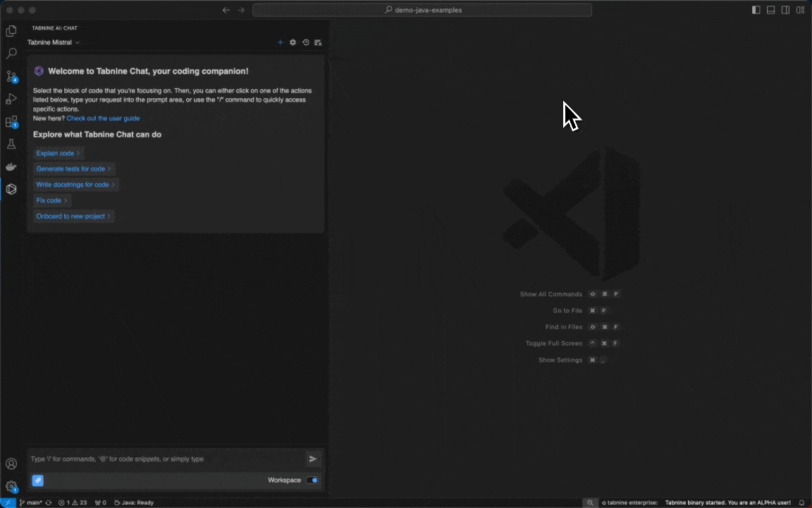This screenshot has width=812, height=508.
Task: Open the Testing flask view
Action: (x=11, y=144)
